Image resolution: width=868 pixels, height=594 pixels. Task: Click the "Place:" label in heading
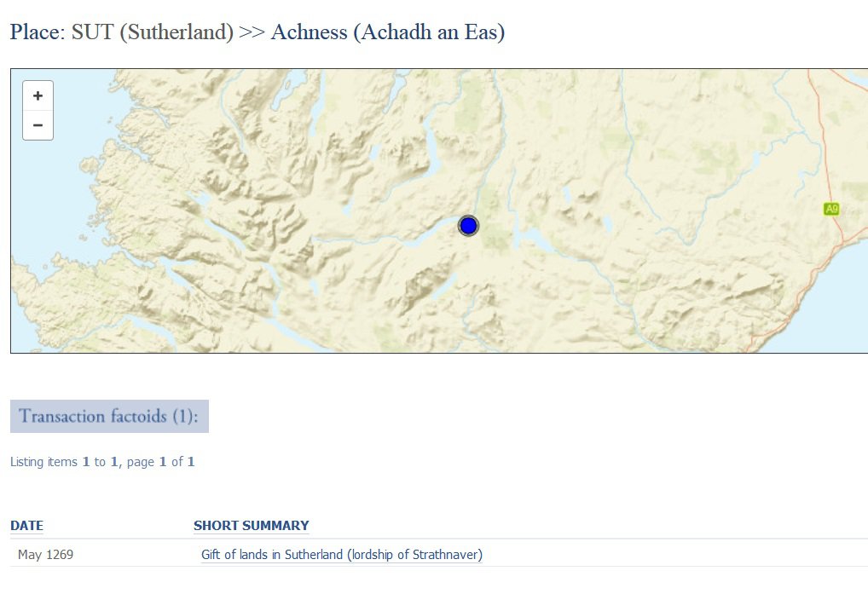click(x=36, y=32)
